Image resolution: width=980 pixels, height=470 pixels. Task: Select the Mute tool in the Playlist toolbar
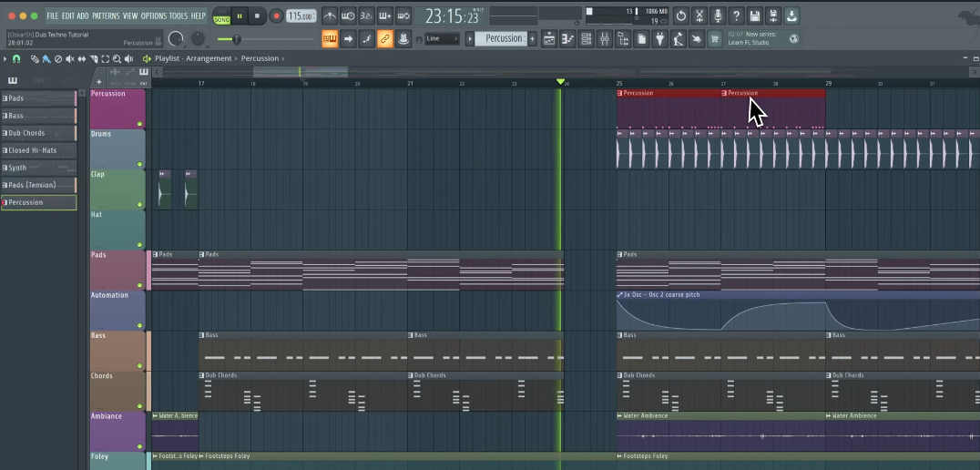(70, 58)
